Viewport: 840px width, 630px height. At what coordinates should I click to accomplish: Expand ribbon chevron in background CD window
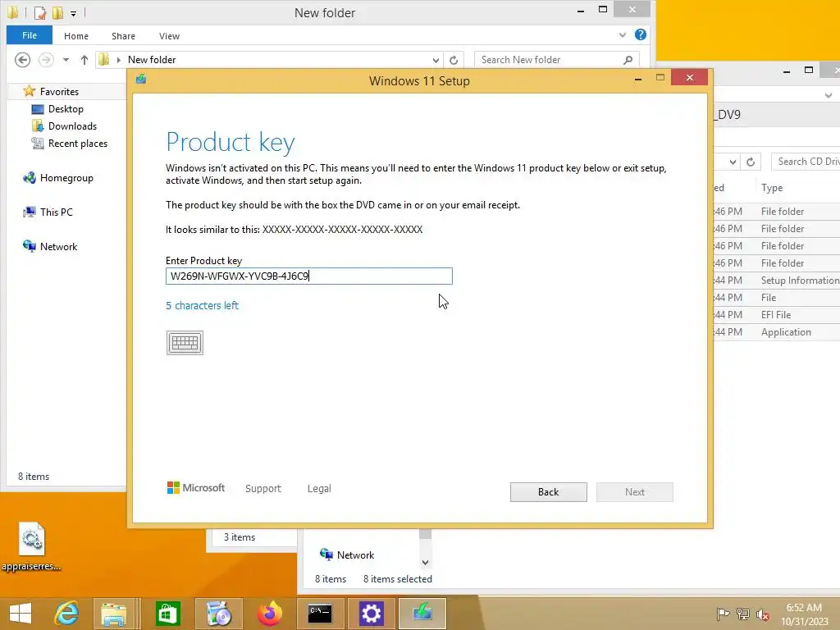[x=829, y=95]
